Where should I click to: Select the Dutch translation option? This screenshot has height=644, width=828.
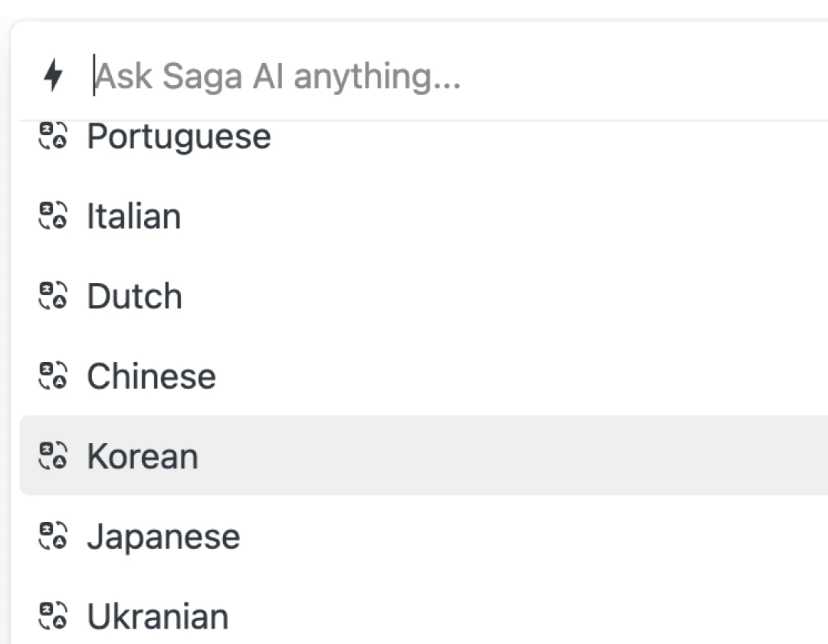coord(135,296)
